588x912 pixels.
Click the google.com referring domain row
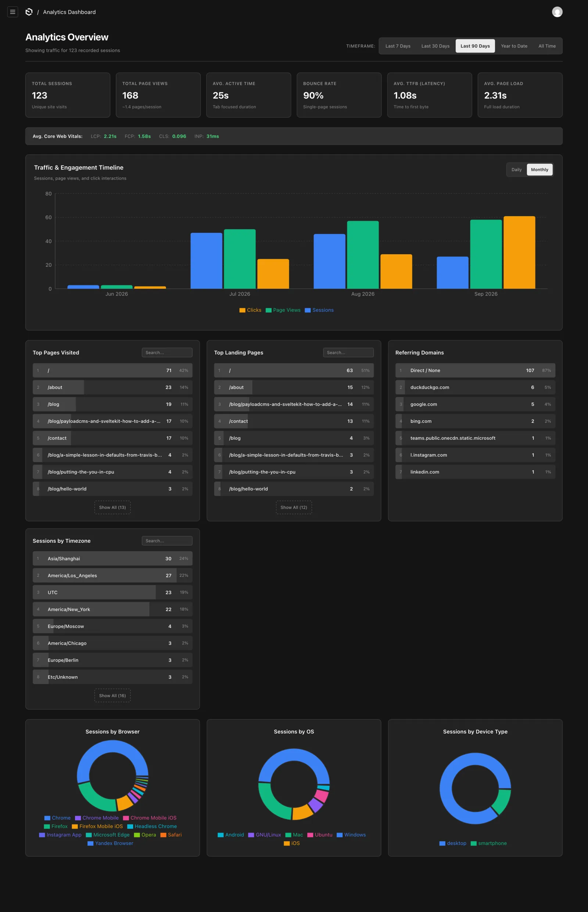pyautogui.click(x=476, y=404)
